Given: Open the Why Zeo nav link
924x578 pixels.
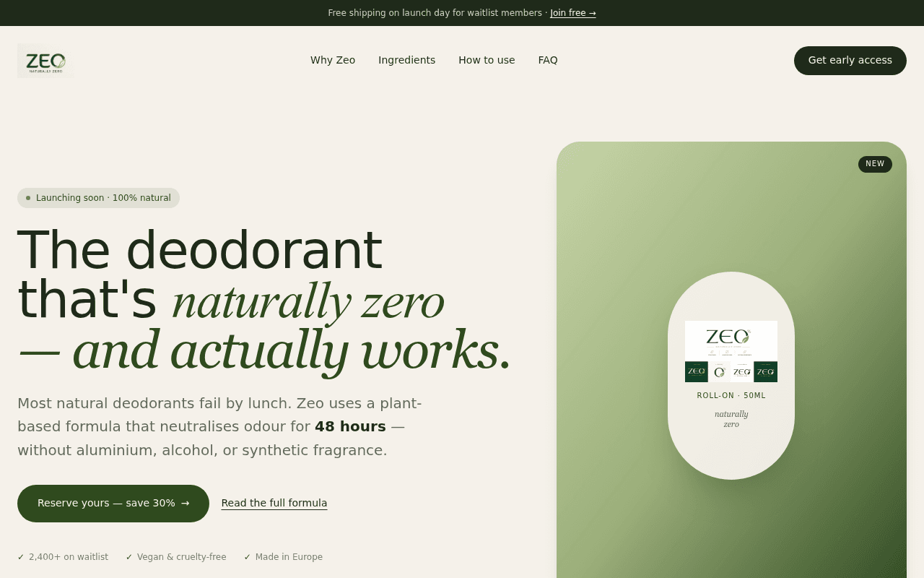Looking at the screenshot, I should pyautogui.click(x=333, y=60).
